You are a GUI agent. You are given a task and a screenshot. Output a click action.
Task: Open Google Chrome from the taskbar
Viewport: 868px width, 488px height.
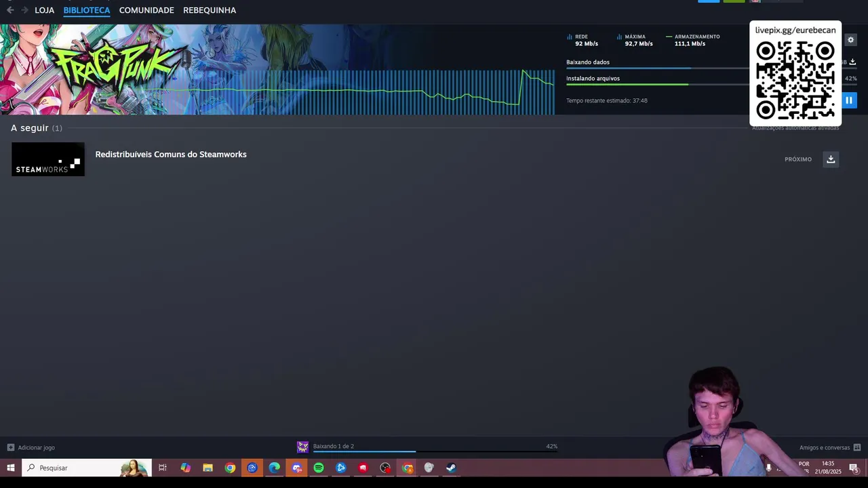tap(230, 468)
